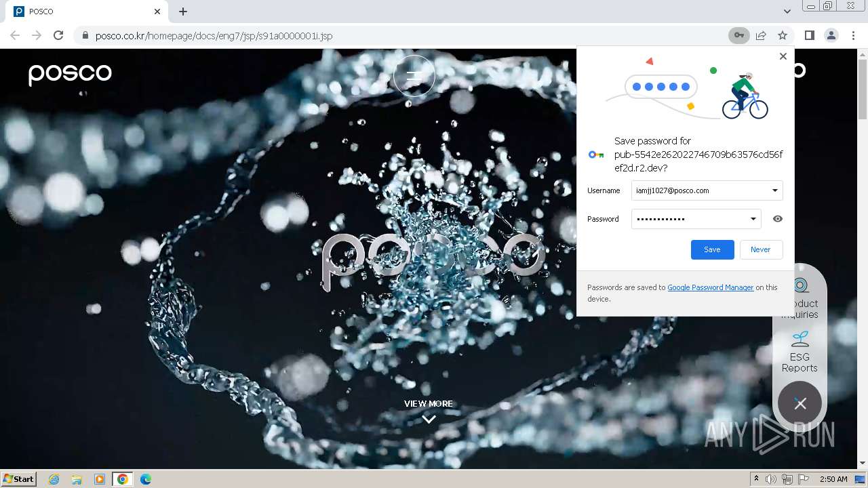Select the POSCO browser tab

click(x=87, y=12)
